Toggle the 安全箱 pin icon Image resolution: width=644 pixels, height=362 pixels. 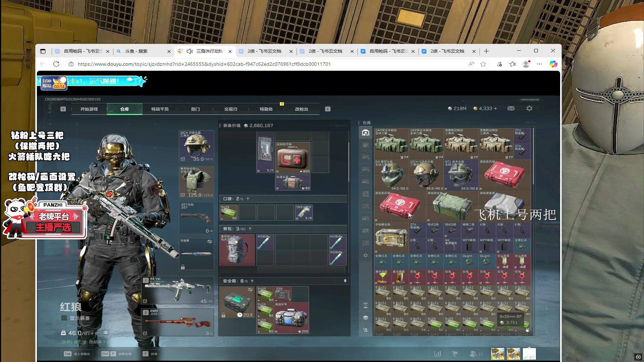pyautogui.click(x=345, y=281)
